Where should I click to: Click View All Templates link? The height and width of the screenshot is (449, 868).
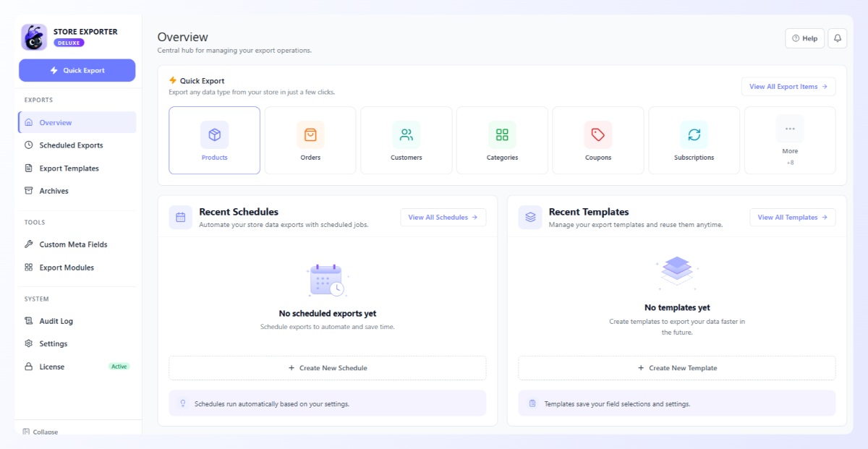tap(793, 217)
